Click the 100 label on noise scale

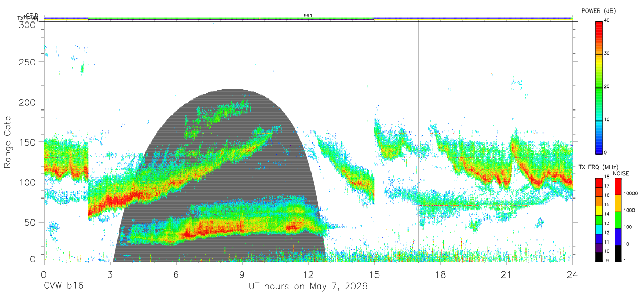627,227
